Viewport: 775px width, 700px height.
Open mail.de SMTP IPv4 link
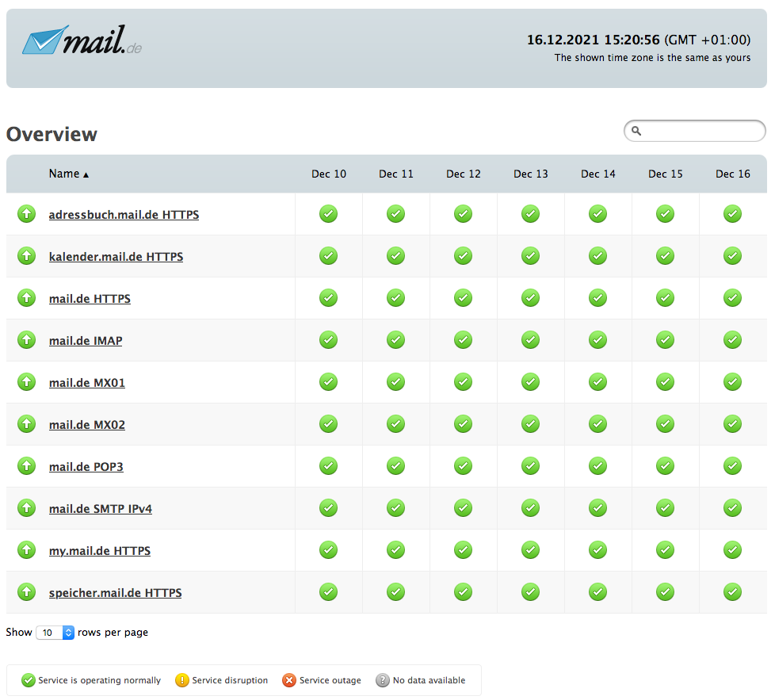pos(101,509)
